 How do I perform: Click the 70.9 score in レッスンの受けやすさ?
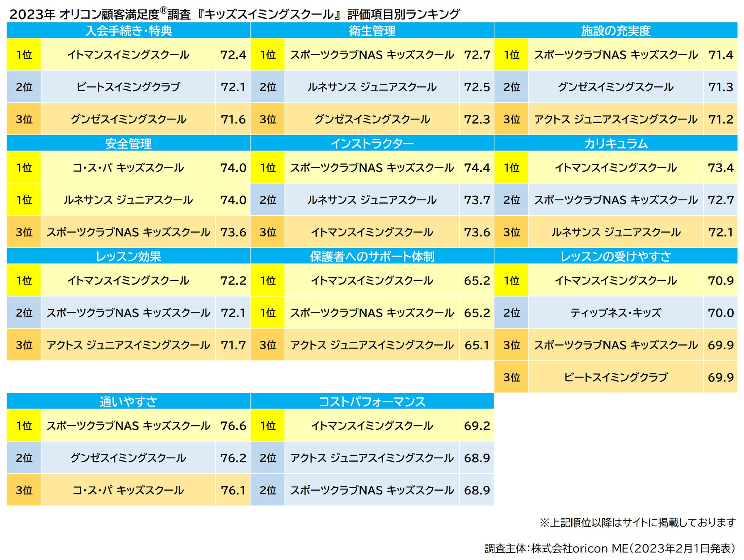[x=720, y=280]
